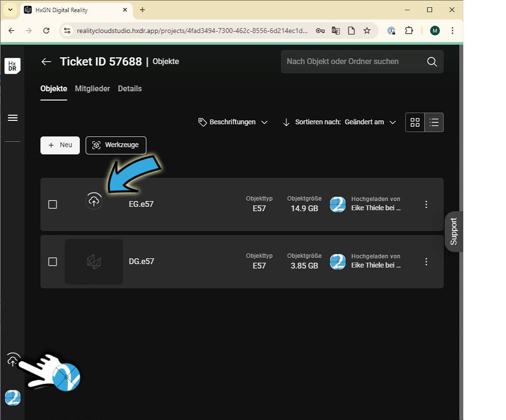Image resolution: width=506 pixels, height=420 pixels.
Task: Click the security shield extension icon
Action: [391, 31]
